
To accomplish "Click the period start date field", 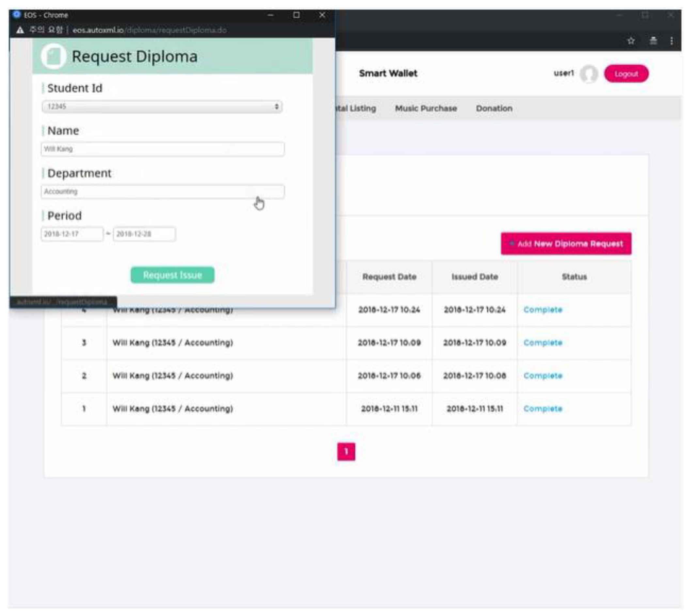I will 72,234.
